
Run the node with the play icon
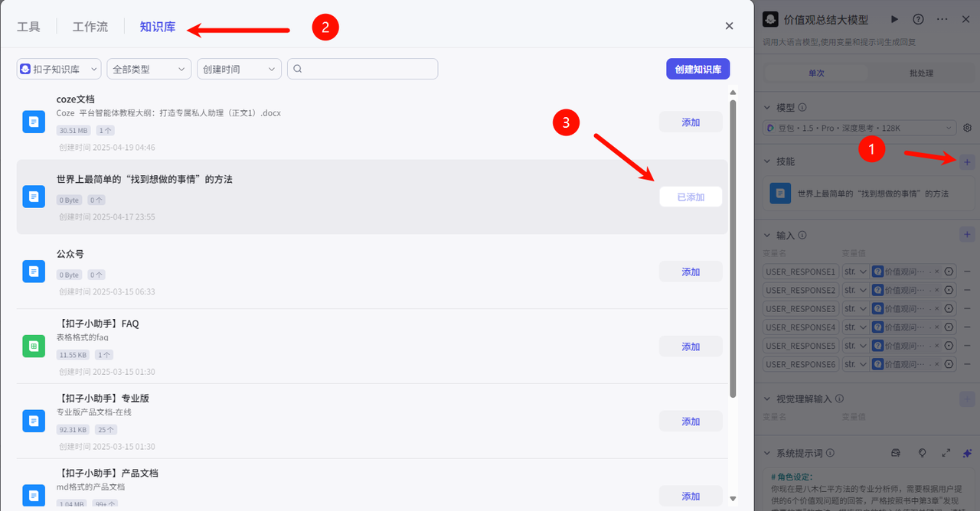[894, 19]
